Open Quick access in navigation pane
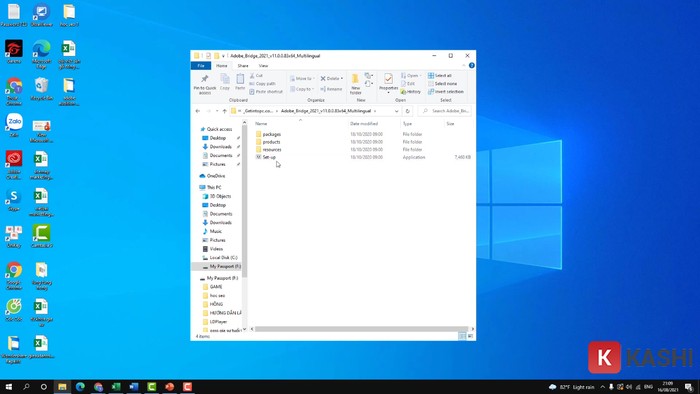Viewport: 700px width, 394px height. click(216, 129)
